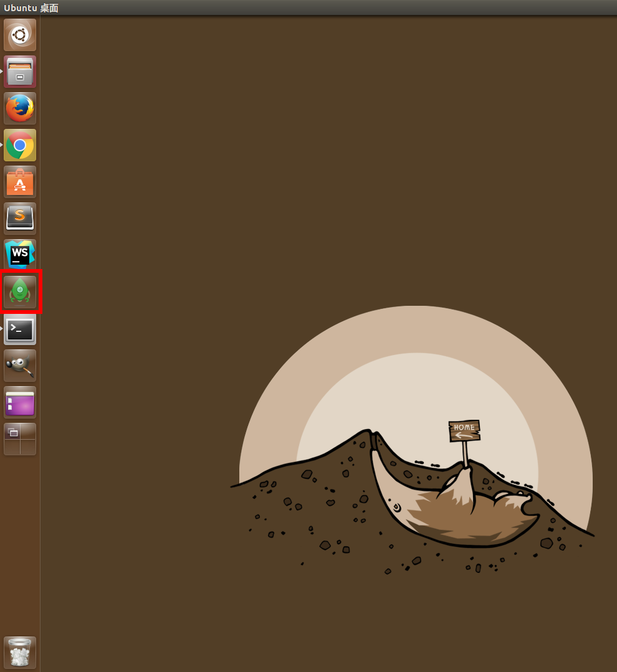Launch Sublime Text editor
This screenshot has width=617, height=672.
[20, 219]
